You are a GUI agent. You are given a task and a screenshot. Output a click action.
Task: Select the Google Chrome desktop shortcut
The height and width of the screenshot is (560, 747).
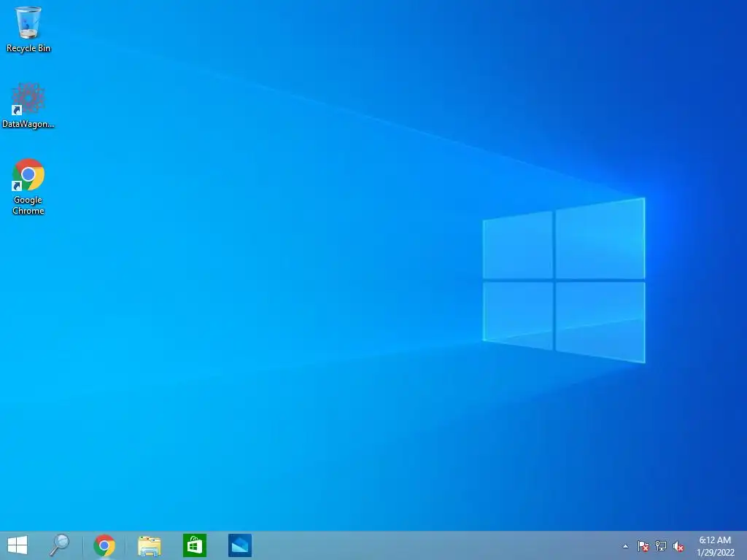point(28,187)
